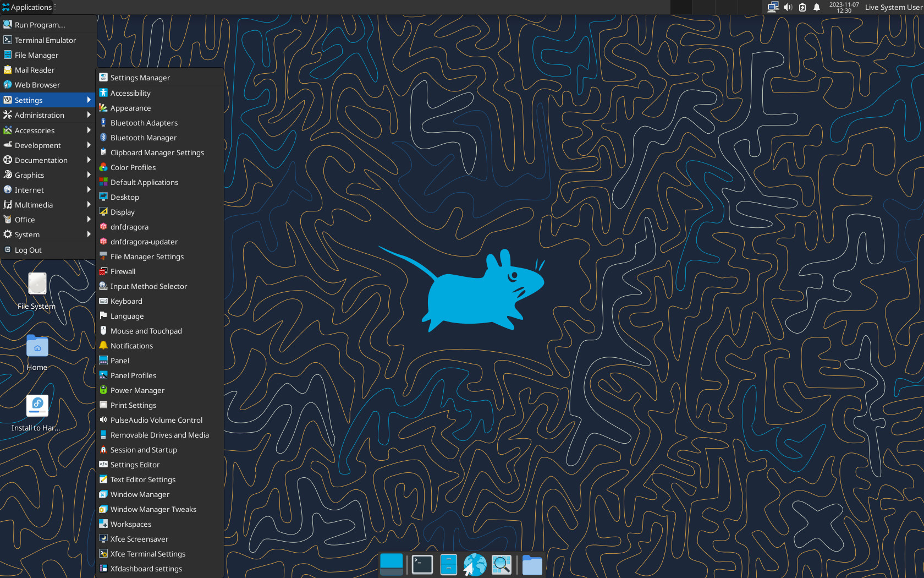The image size is (924, 578).
Task: Open Input Method Selector entry
Action: pos(159,286)
